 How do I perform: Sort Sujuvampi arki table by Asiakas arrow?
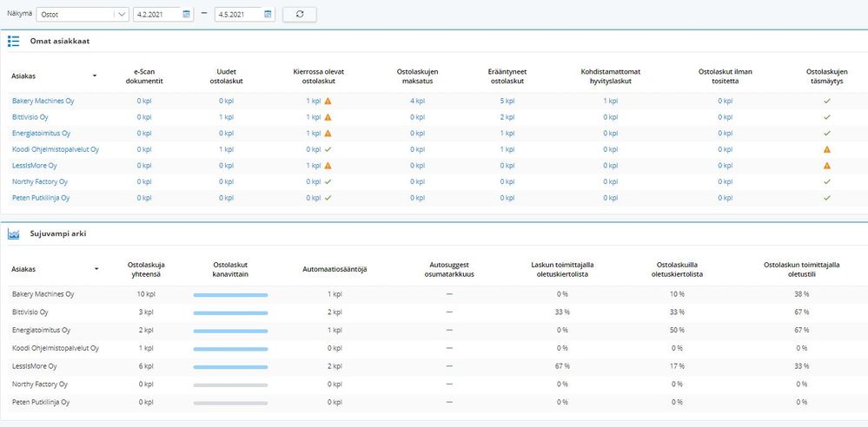coord(96,269)
